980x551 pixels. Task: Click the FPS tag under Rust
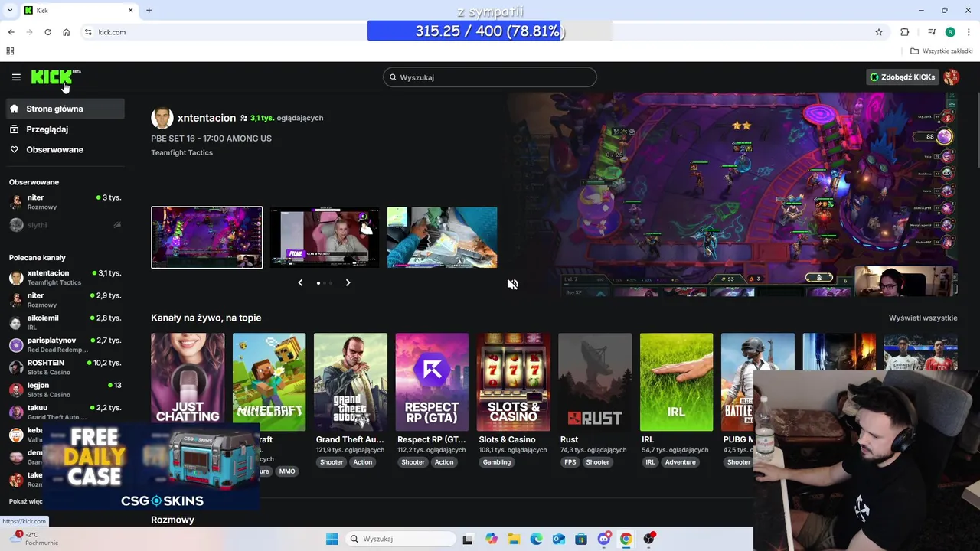[570, 462]
